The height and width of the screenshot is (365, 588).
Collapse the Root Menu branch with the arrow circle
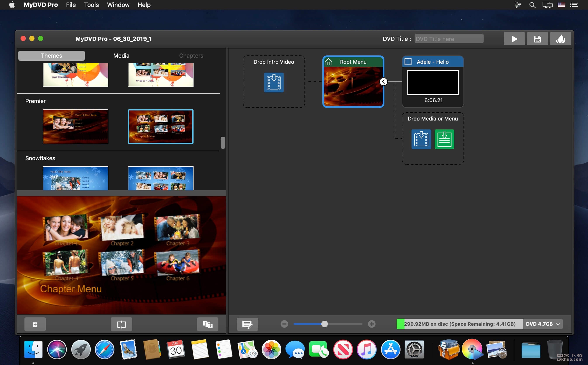tap(384, 82)
